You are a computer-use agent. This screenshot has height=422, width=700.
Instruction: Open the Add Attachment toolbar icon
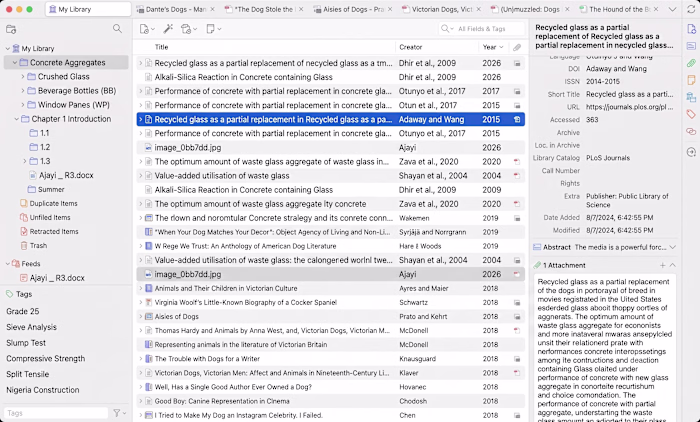click(188, 29)
